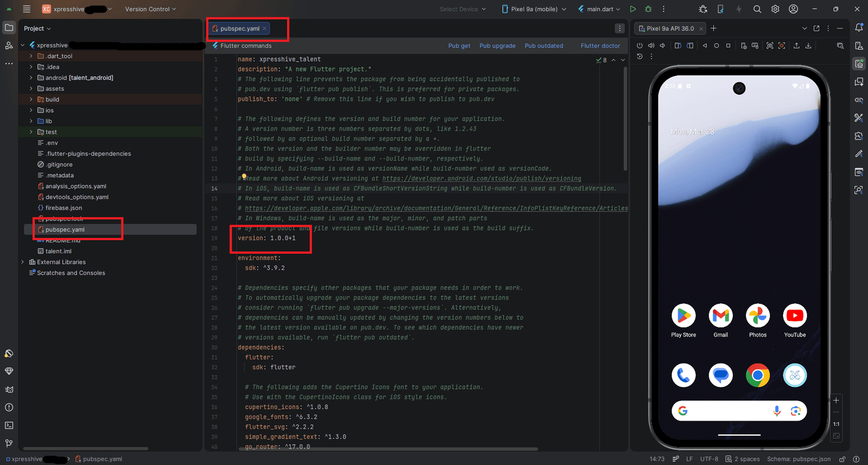The height and width of the screenshot is (465, 868).
Task: Click the editor horizontal scrollbar
Action: [x=388, y=449]
